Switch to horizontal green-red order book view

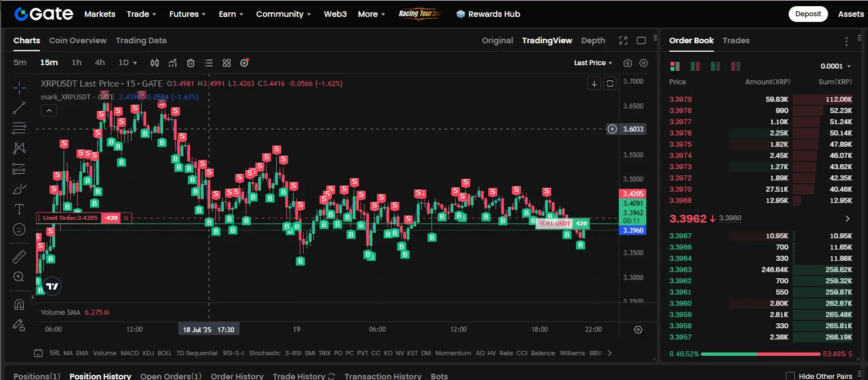695,66
